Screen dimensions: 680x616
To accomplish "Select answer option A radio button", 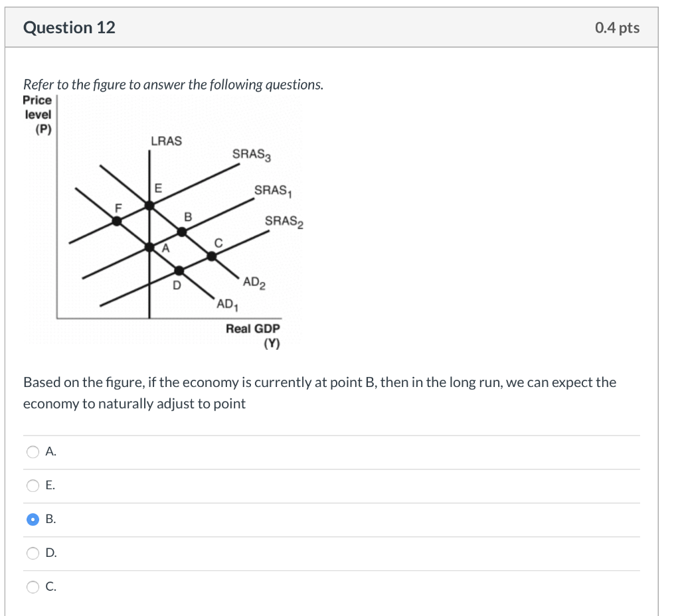I will click(x=31, y=451).
